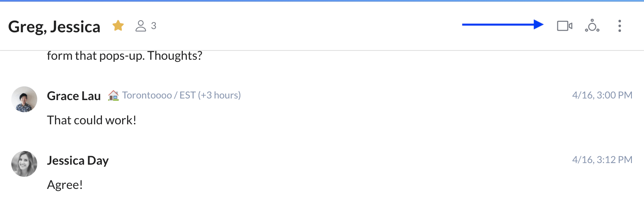The width and height of the screenshot is (644, 201).
Task: Select the "form that pops-up. Thoughts?" message
Action: [x=125, y=56]
